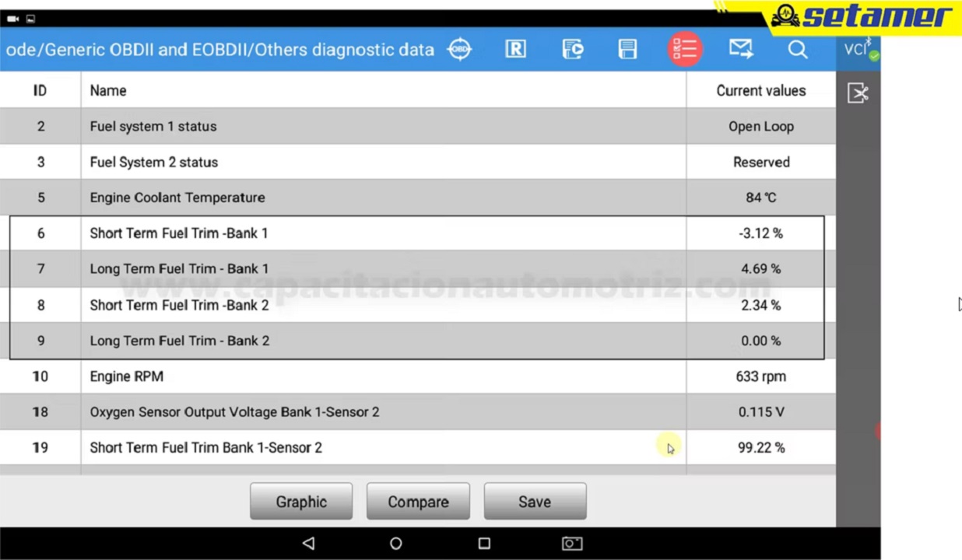Select Short Term Fuel Trim Bank 1-Sensor 2
This screenshot has height=560, width=962.
[x=418, y=448]
